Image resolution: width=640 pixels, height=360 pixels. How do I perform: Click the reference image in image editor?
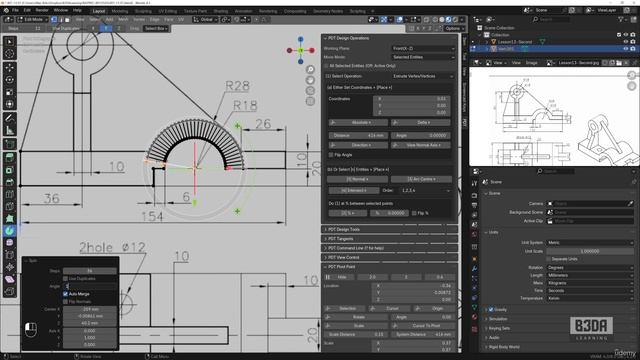pyautogui.click(x=554, y=116)
